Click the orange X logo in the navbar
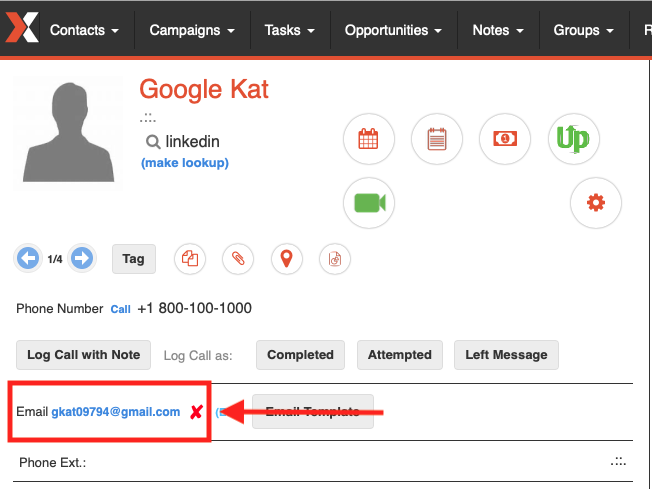Image resolution: width=652 pixels, height=489 pixels. pos(22,27)
